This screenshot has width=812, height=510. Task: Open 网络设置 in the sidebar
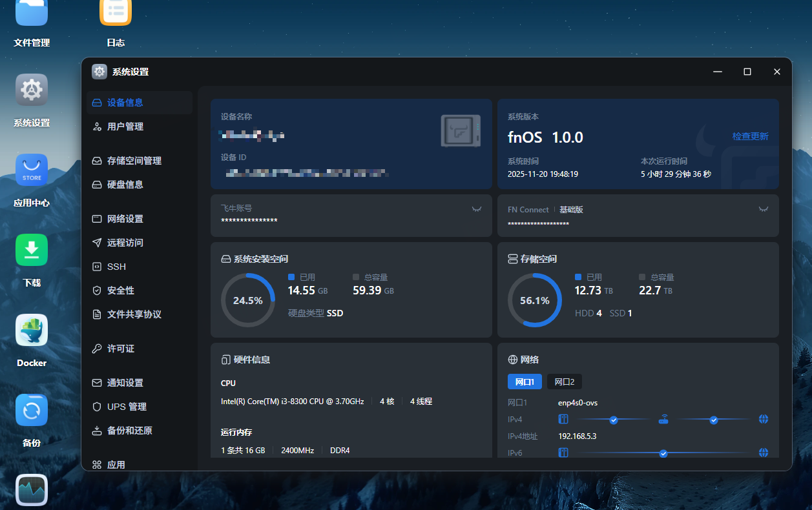(x=125, y=219)
